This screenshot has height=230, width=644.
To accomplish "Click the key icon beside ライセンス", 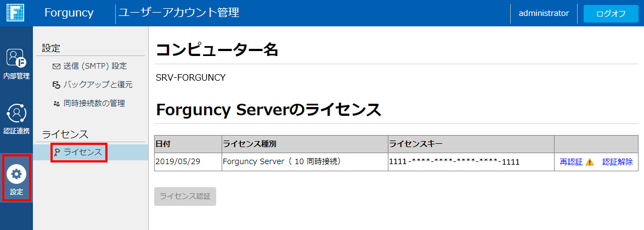I will 57,153.
